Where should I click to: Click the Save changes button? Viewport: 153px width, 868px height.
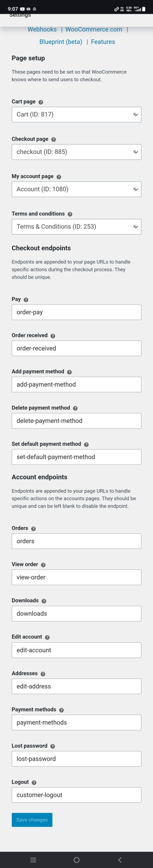[x=32, y=820]
